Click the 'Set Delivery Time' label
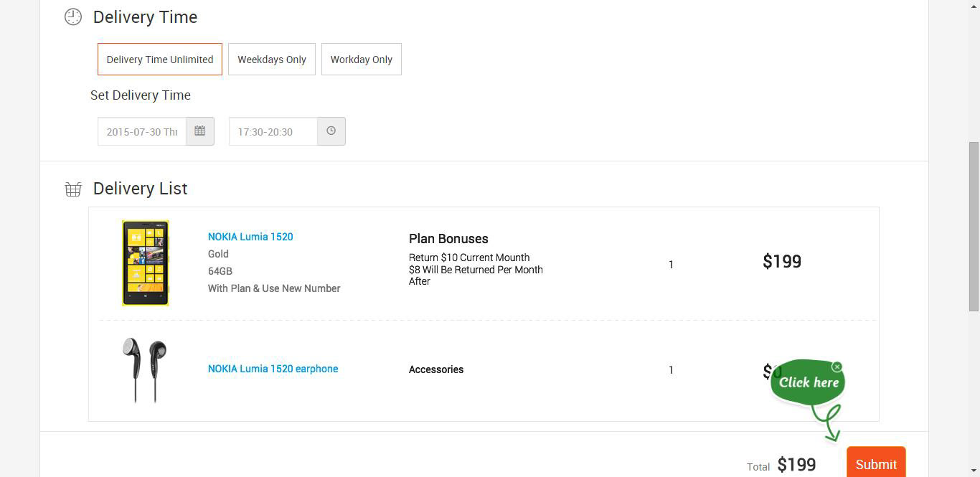 (141, 95)
